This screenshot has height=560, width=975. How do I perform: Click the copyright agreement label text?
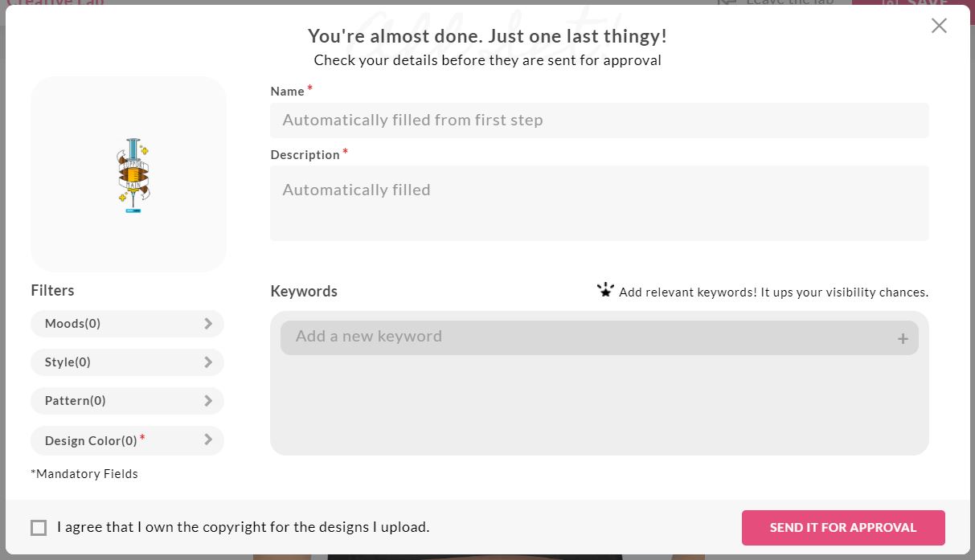pyautogui.click(x=244, y=527)
